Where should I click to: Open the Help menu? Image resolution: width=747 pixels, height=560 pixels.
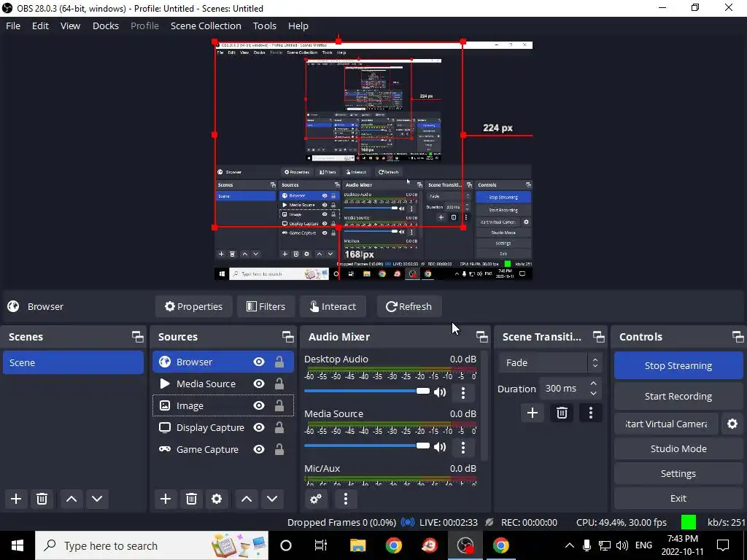tap(298, 26)
